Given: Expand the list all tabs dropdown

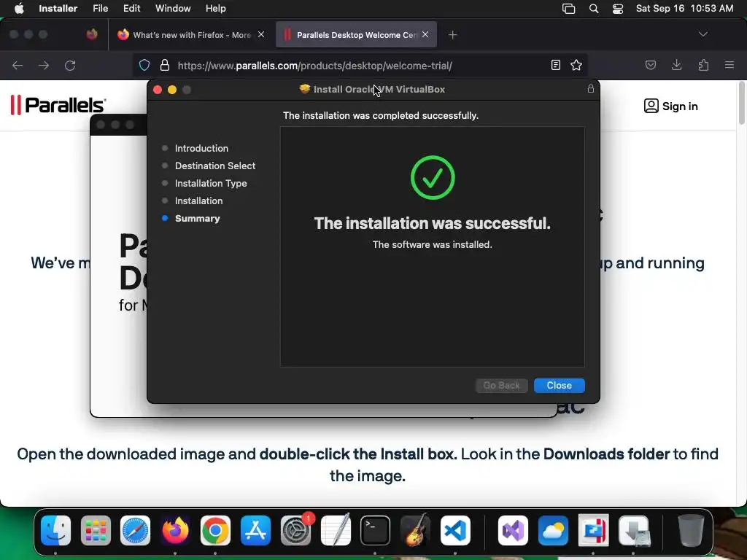Looking at the screenshot, I should pos(703,34).
